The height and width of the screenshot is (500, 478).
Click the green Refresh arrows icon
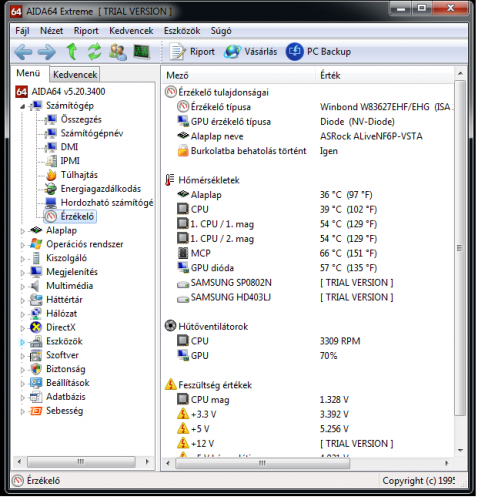click(94, 51)
